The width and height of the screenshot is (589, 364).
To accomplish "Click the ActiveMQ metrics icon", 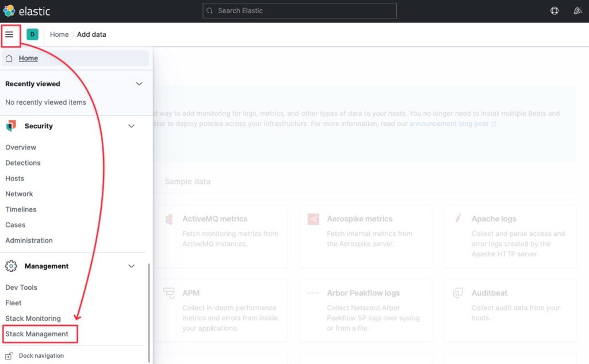I will pos(169,219).
